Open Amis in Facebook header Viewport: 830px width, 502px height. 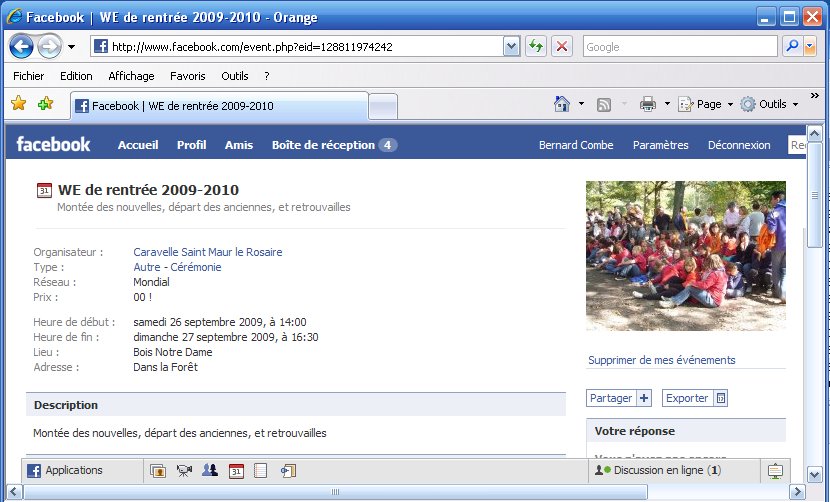point(239,145)
